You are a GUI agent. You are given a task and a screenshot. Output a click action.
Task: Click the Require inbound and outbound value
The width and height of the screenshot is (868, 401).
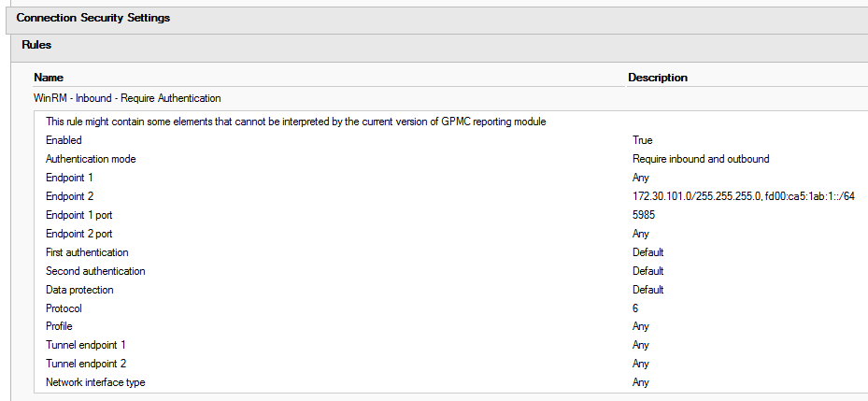click(701, 159)
